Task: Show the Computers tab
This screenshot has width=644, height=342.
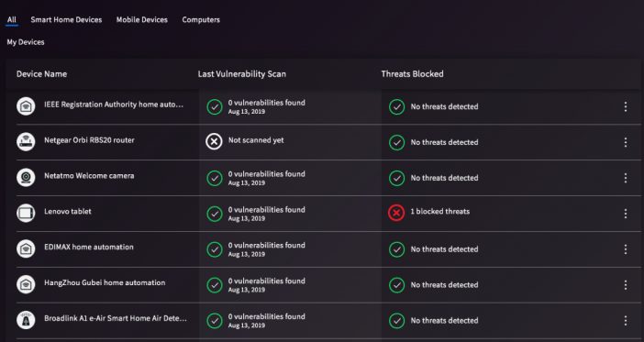Action: 201,19
